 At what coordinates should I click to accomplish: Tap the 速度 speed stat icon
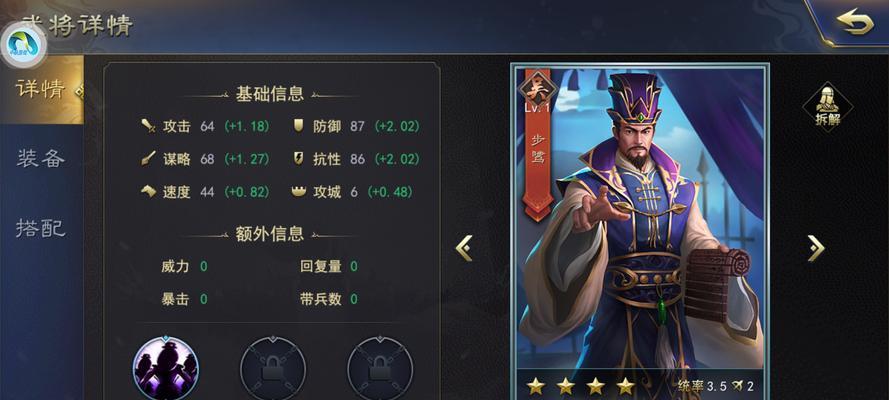point(148,192)
